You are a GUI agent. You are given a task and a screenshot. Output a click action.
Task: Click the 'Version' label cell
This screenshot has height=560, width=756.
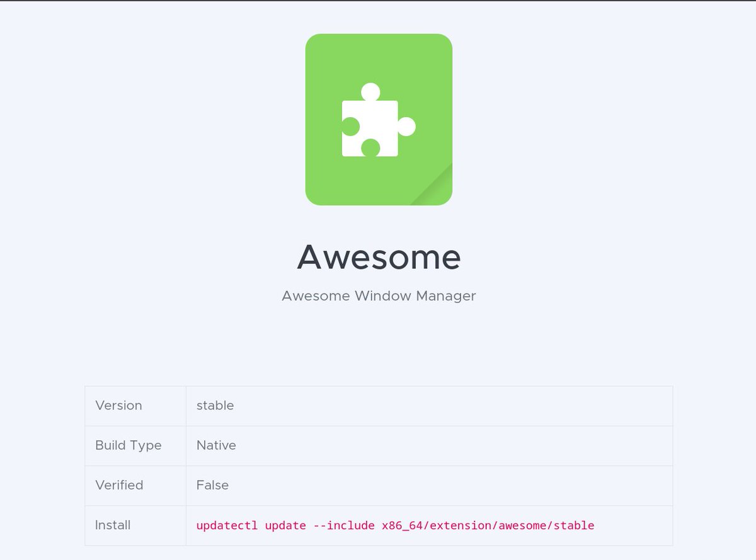[135, 406]
